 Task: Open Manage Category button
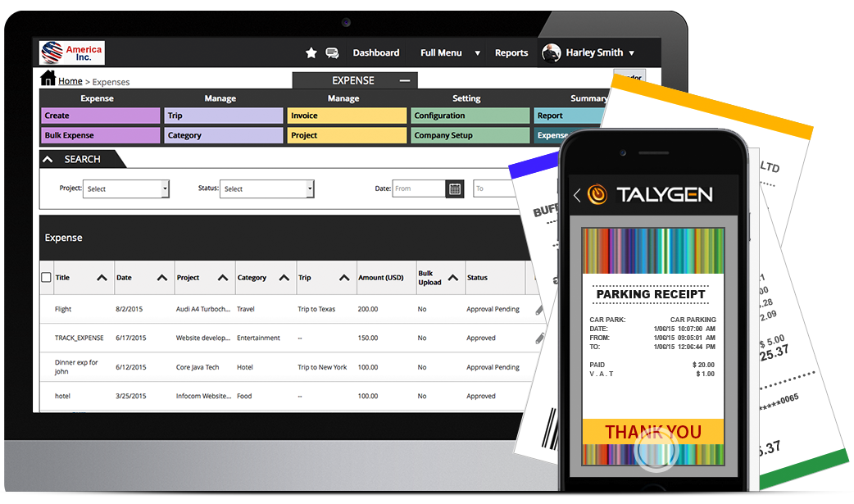pos(223,135)
